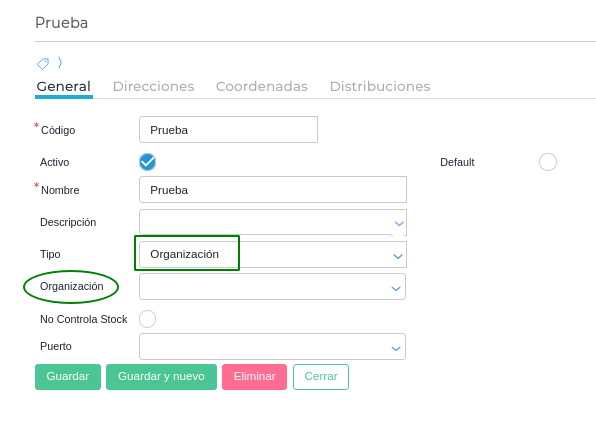Open the Organización dropdown list
This screenshot has height=421, width=596.
[x=272, y=286]
